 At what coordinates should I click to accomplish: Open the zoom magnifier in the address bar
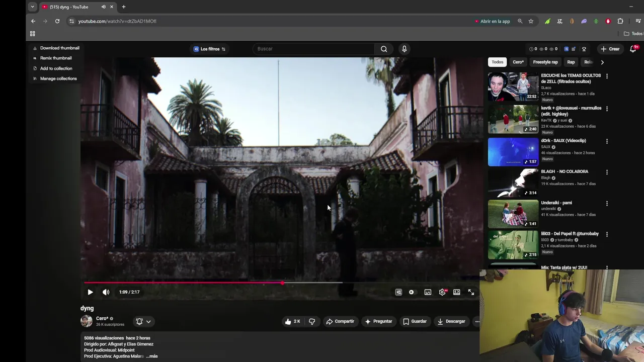click(520, 21)
